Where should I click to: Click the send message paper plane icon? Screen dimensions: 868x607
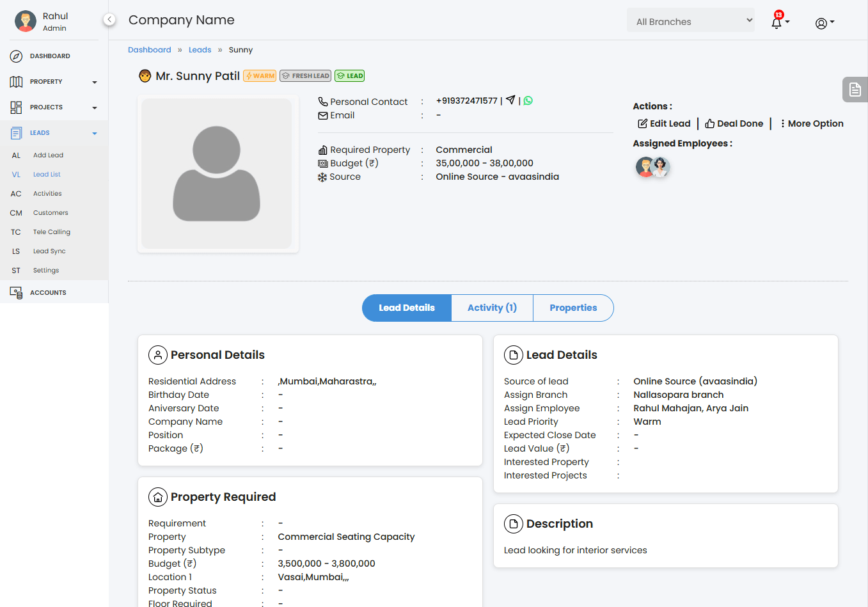(x=510, y=100)
